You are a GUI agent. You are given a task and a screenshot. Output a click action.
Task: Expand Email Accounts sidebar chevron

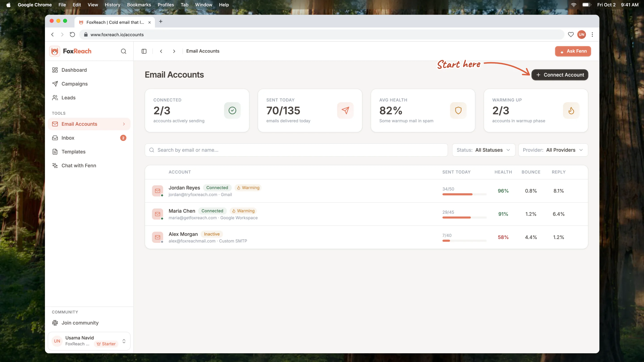[124, 124]
